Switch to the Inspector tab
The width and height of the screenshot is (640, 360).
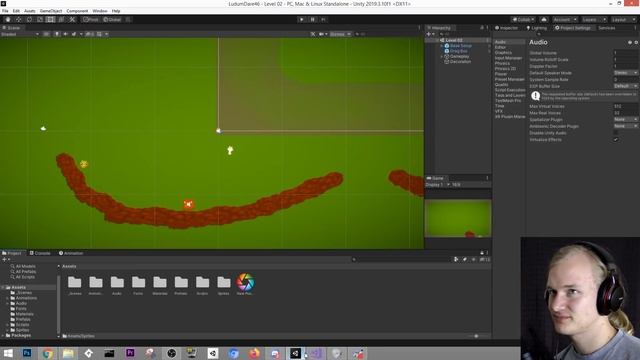coord(506,28)
